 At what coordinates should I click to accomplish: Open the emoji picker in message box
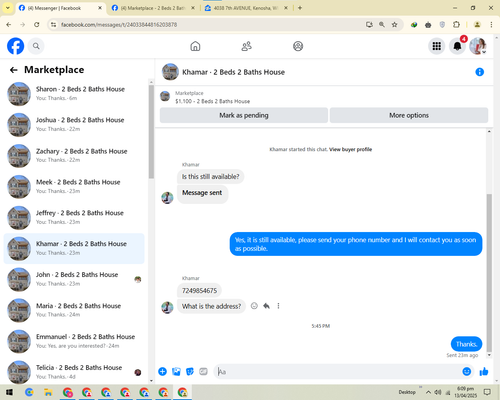tap(467, 371)
